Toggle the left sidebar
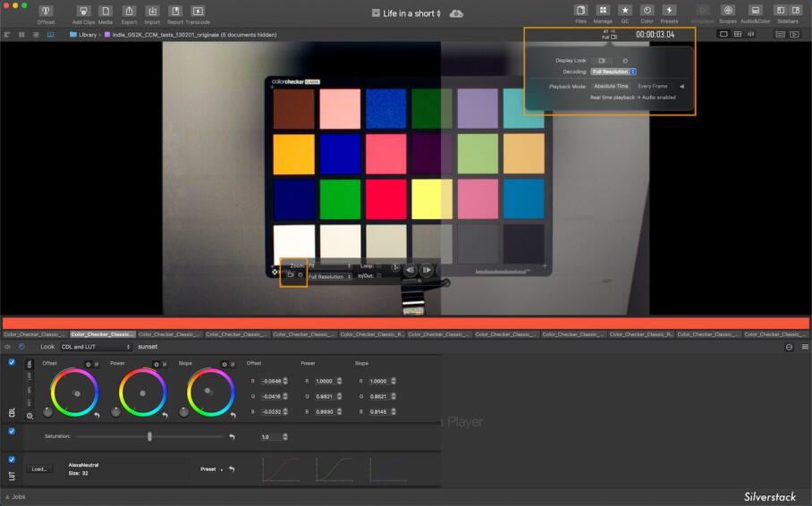Screen dimensions: 812x506 point(781,11)
